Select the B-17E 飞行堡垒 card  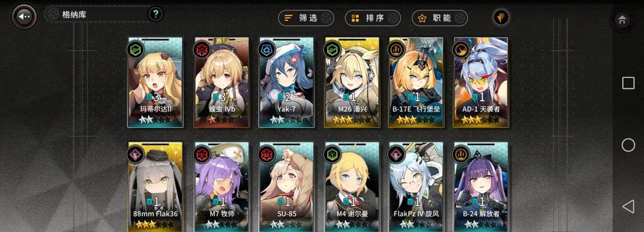click(x=416, y=82)
